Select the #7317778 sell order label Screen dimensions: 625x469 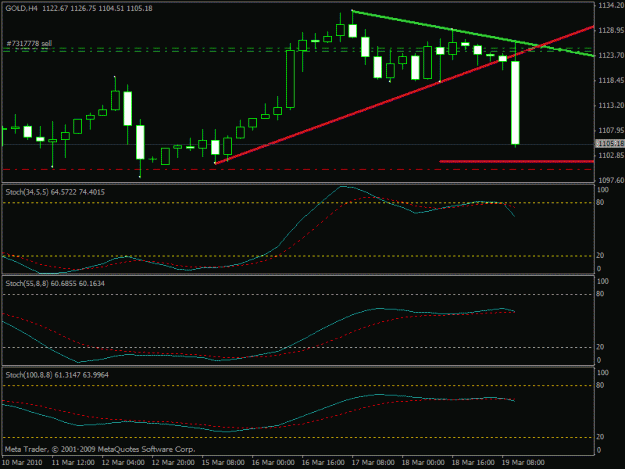29,43
